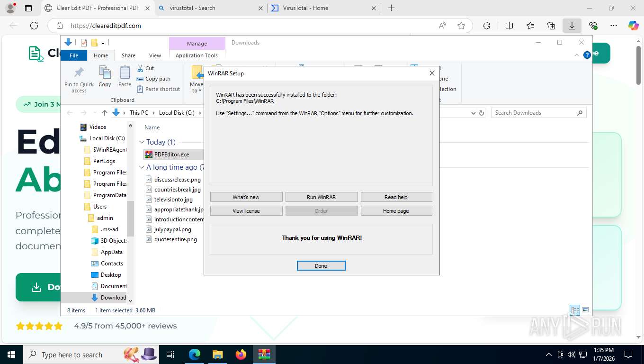This screenshot has height=364, width=644.
Task: Click the Explorer Help icon
Action: pos(587,55)
